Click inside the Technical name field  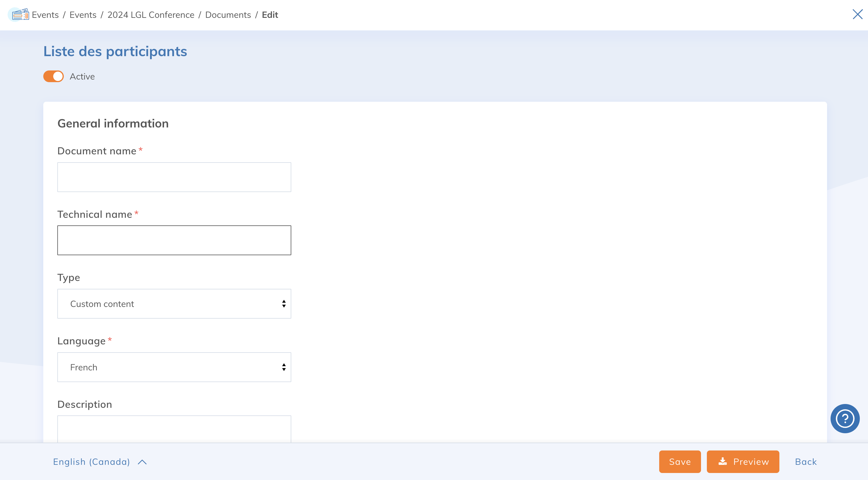(174, 240)
